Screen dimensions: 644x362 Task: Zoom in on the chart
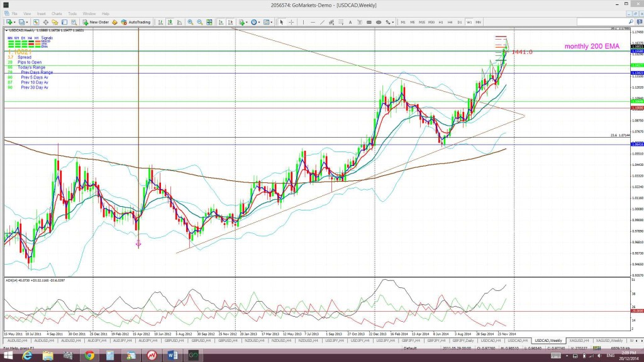191,22
